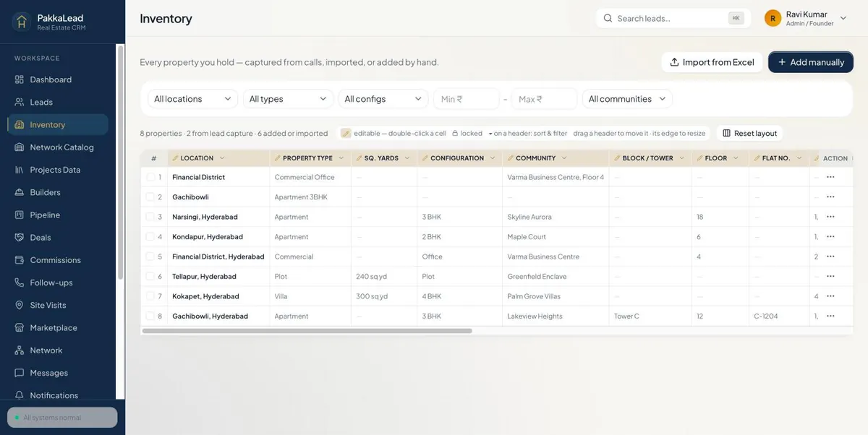Click the Deals handshake icon in sidebar
This screenshot has width=868, height=435.
coord(20,237)
